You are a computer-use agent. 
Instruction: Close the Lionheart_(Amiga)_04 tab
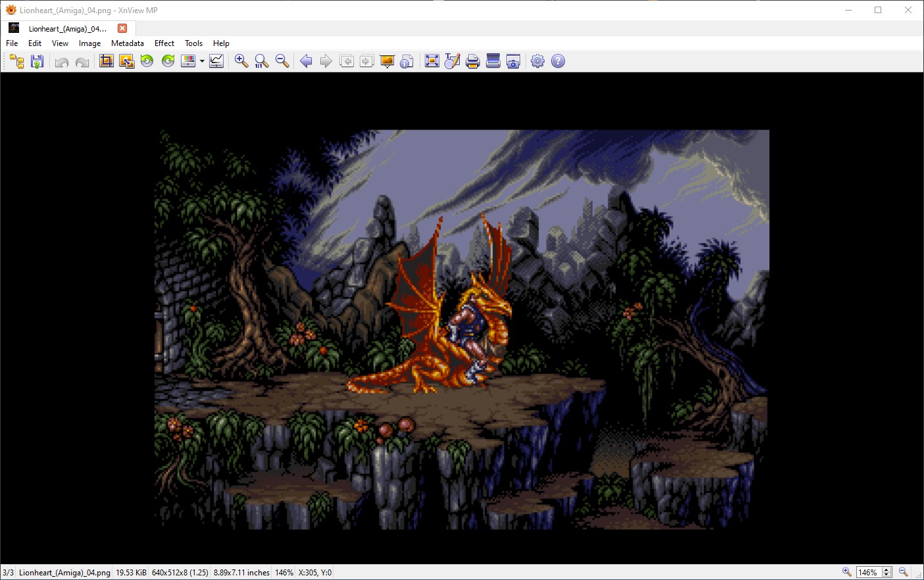click(122, 28)
